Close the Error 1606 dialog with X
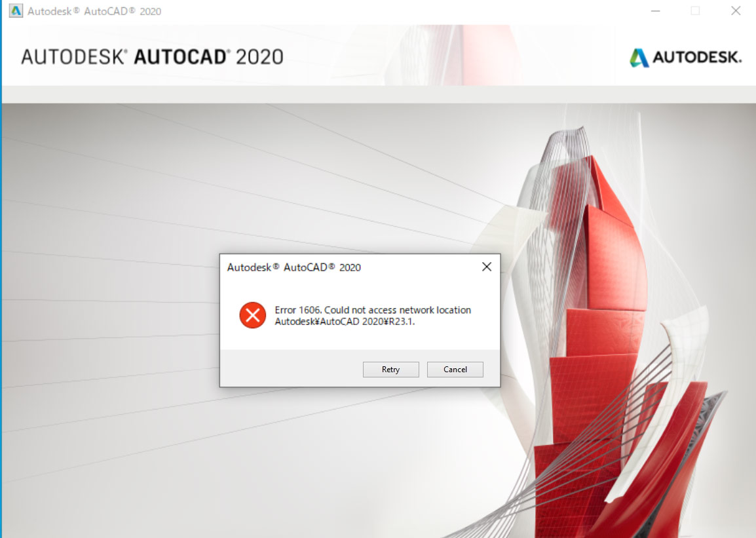The height and width of the screenshot is (538, 756). pos(486,267)
